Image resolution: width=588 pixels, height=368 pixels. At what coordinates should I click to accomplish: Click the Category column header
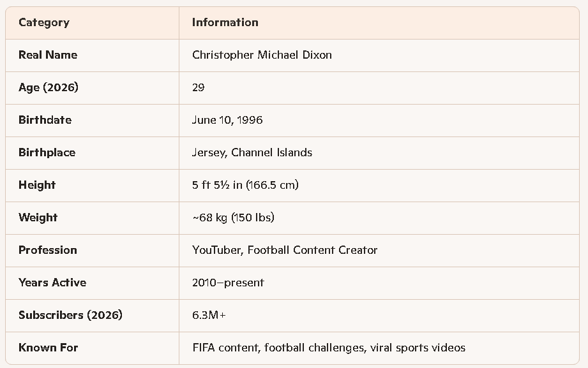[44, 22]
